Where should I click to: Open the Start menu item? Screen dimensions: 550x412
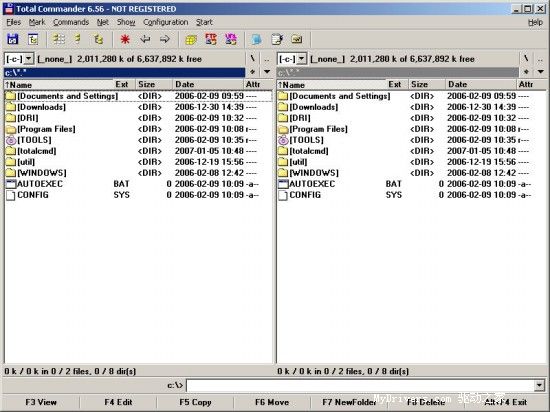coord(204,22)
